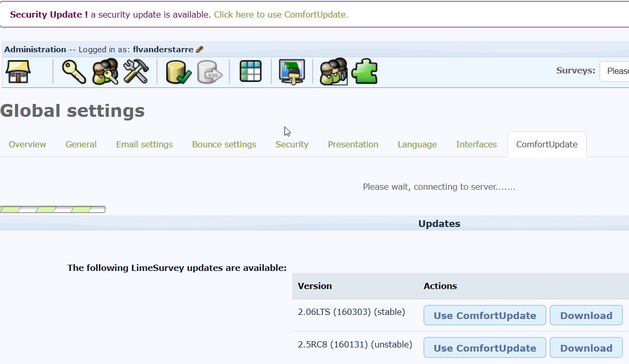Switch to the Presentation tab
629x364 pixels.
[x=353, y=144]
